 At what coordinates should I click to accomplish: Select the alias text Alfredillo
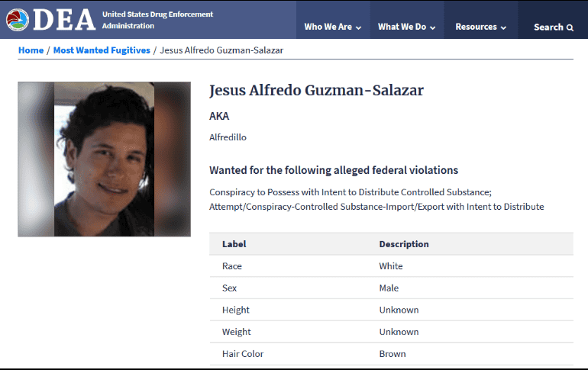pyautogui.click(x=228, y=137)
